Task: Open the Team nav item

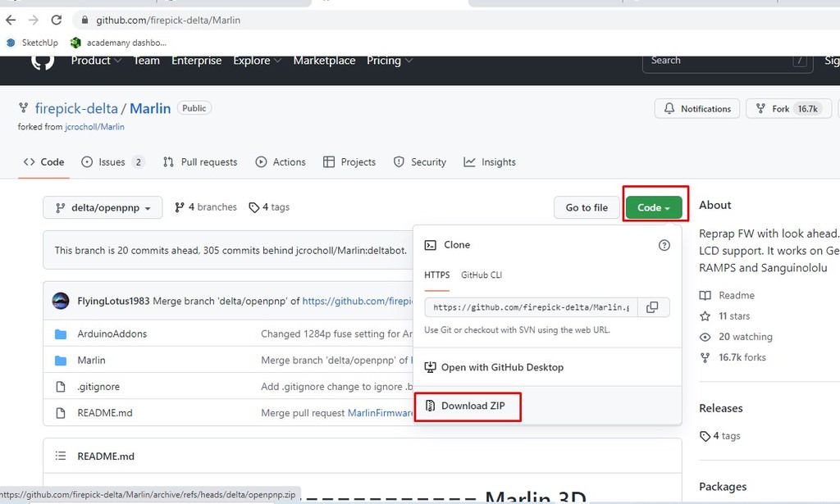Action: 146,61
